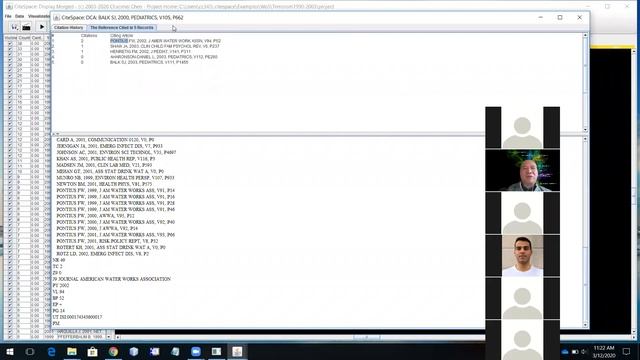Launch Microsoft Edge from taskbar
This screenshot has height=360, width=640.
[51, 351]
